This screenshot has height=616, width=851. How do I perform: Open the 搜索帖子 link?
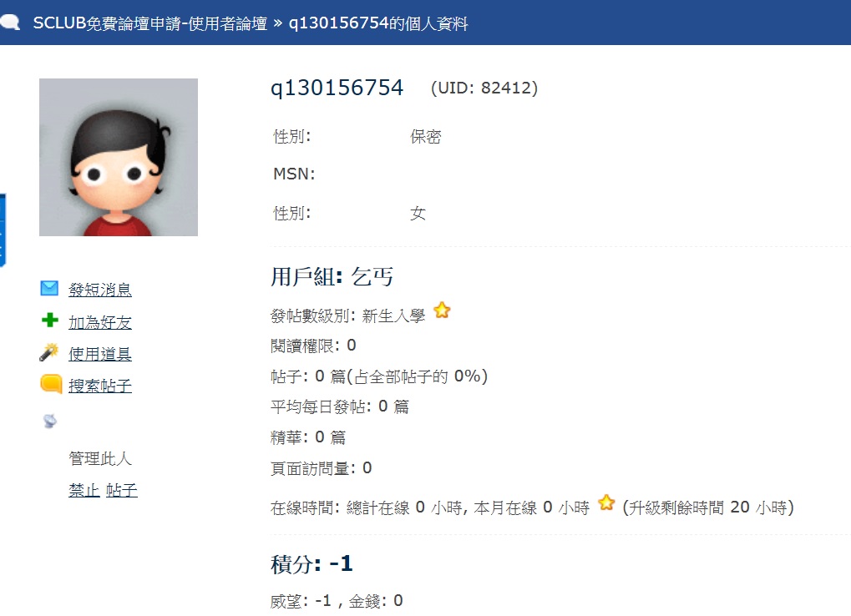[100, 386]
